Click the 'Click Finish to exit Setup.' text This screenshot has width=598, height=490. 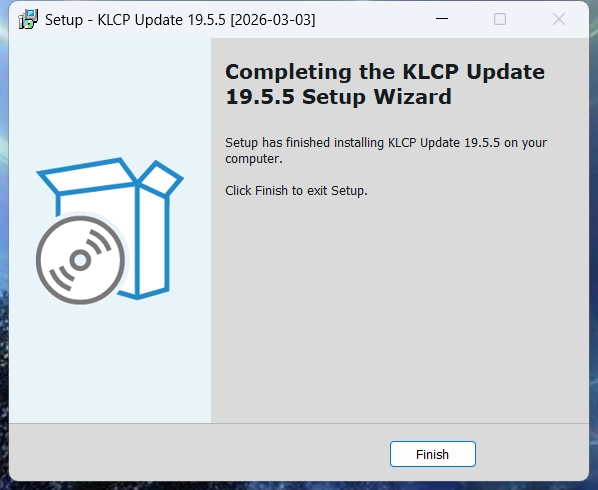point(296,190)
